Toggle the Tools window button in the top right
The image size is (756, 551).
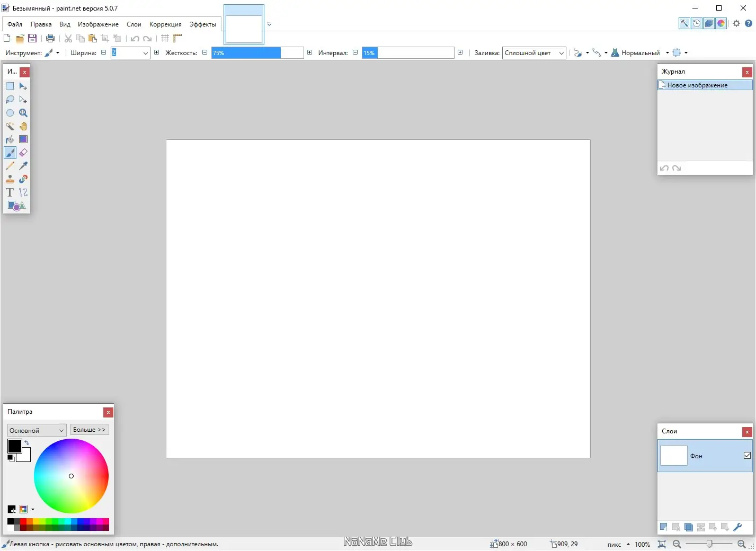pos(684,23)
